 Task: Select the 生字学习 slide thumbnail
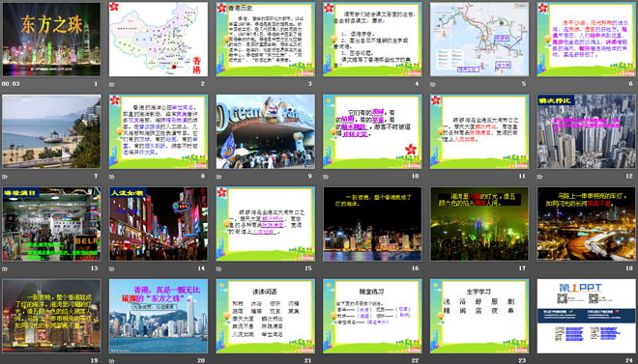click(479, 316)
